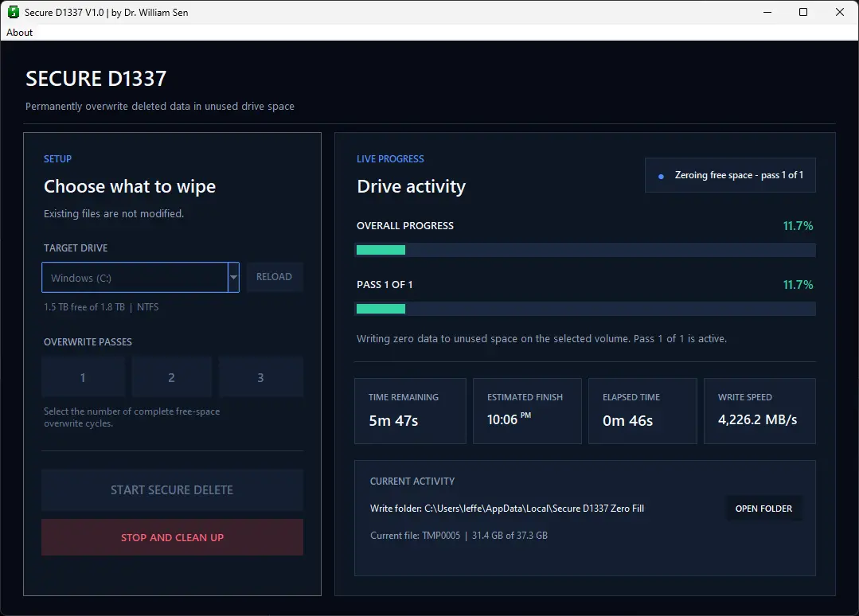
Task: Click the RELOAD button
Action: click(x=275, y=277)
